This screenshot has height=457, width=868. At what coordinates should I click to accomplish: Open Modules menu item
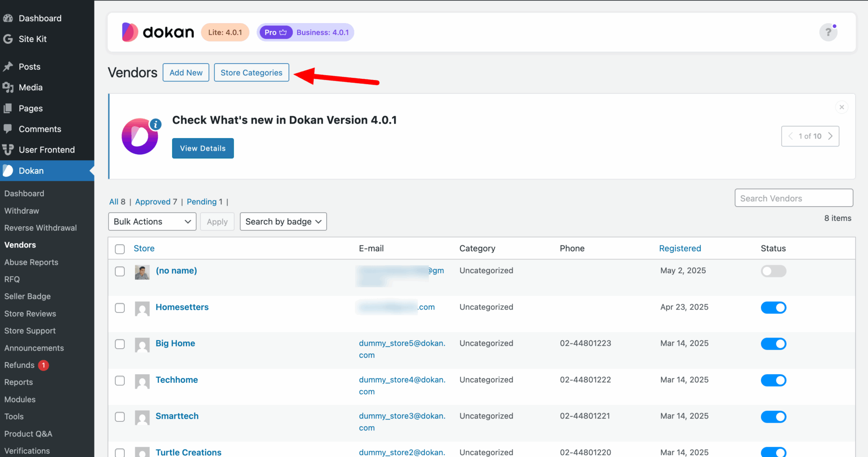(x=20, y=400)
